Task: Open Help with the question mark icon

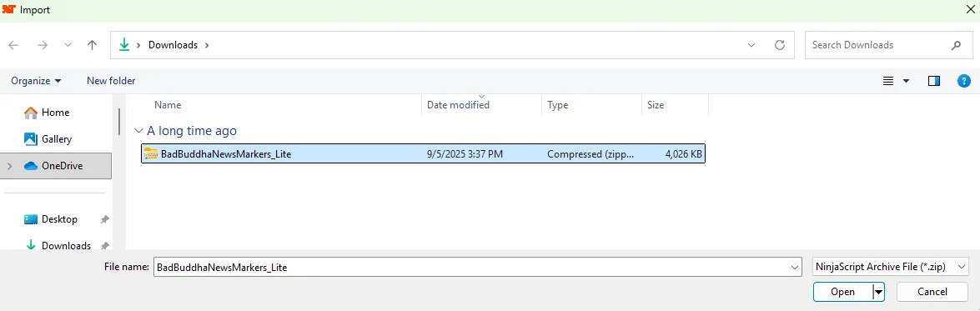Action: (964, 81)
